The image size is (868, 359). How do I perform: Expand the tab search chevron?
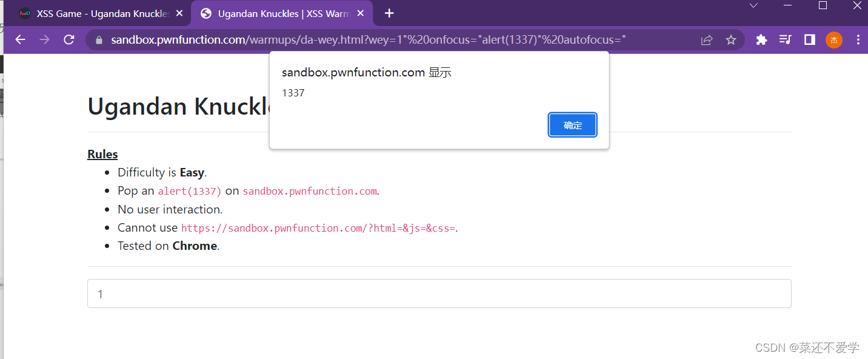click(x=753, y=5)
